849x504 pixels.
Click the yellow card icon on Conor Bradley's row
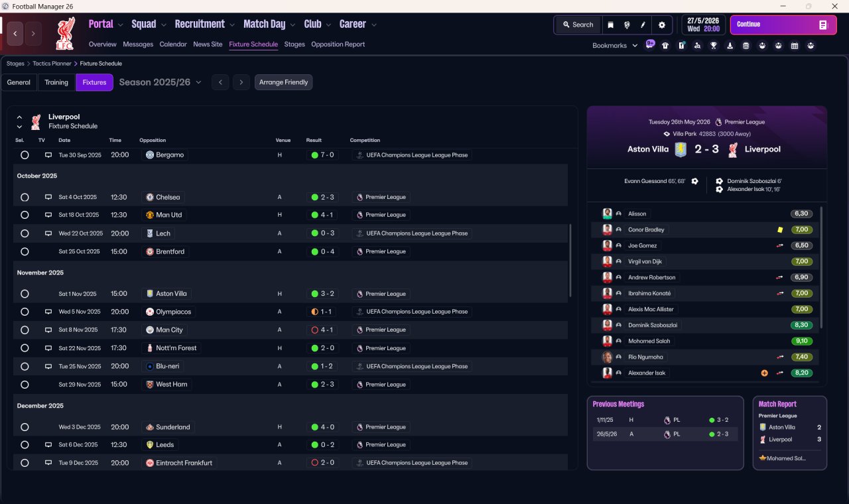click(x=780, y=229)
